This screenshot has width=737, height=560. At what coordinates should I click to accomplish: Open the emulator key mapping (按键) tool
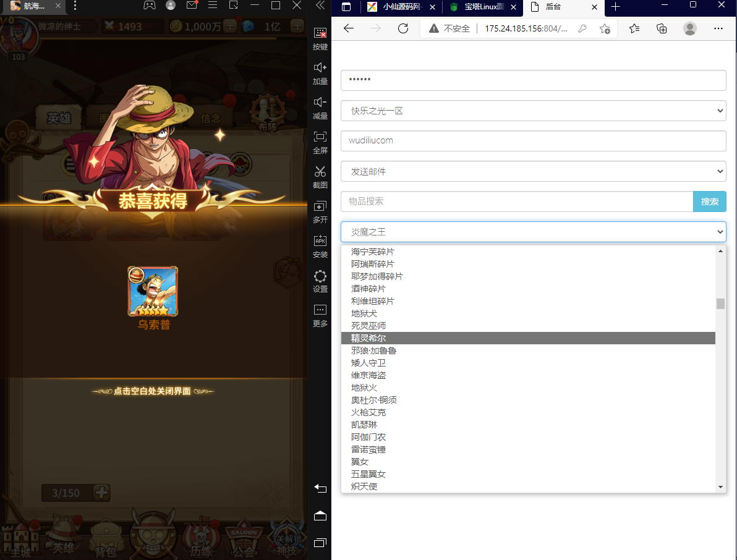click(320, 39)
